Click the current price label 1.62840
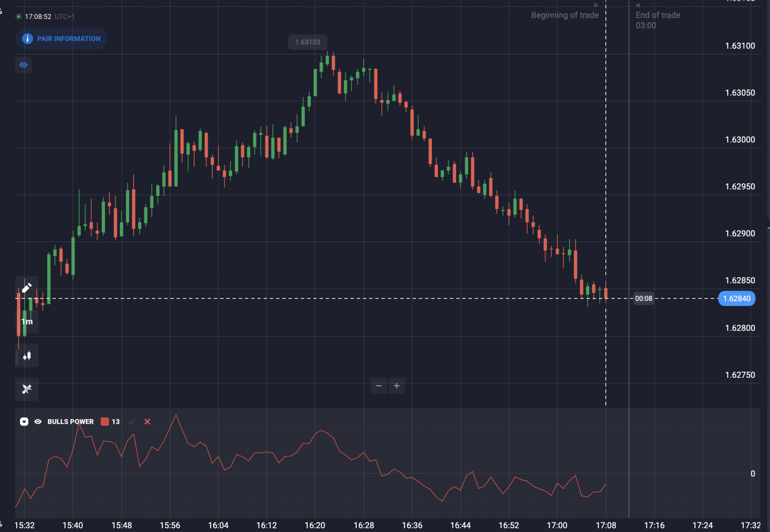This screenshot has width=770, height=532. point(737,299)
